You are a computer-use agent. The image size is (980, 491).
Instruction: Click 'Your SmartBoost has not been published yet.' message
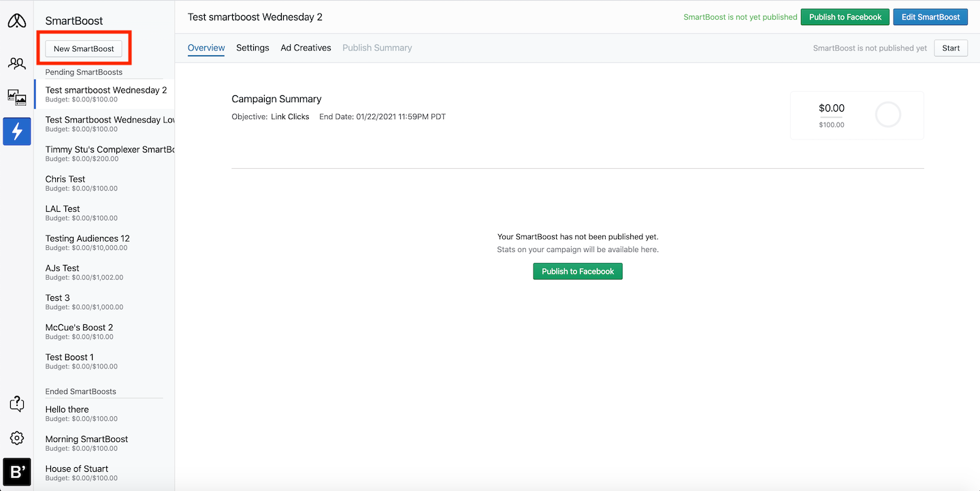pos(578,237)
